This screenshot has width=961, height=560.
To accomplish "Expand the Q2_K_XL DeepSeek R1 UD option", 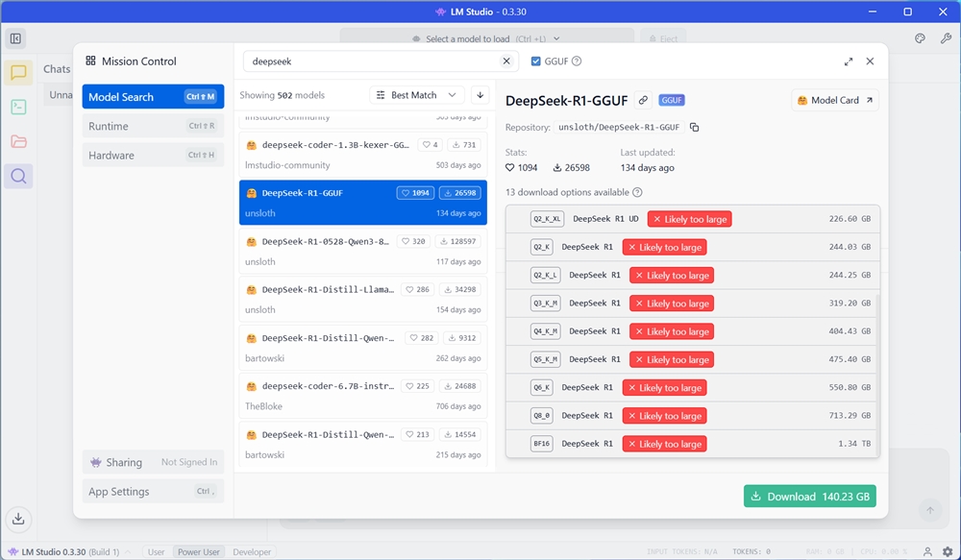I will [693, 219].
